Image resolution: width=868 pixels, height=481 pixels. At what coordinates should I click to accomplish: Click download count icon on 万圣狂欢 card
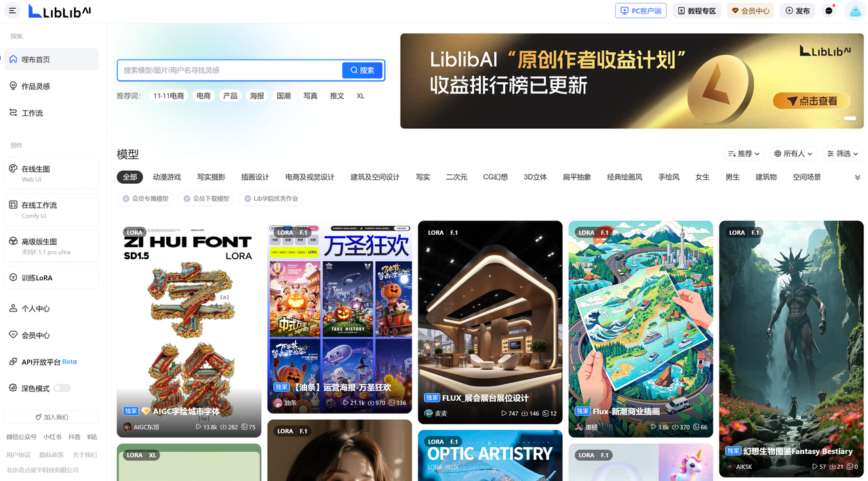click(x=371, y=403)
